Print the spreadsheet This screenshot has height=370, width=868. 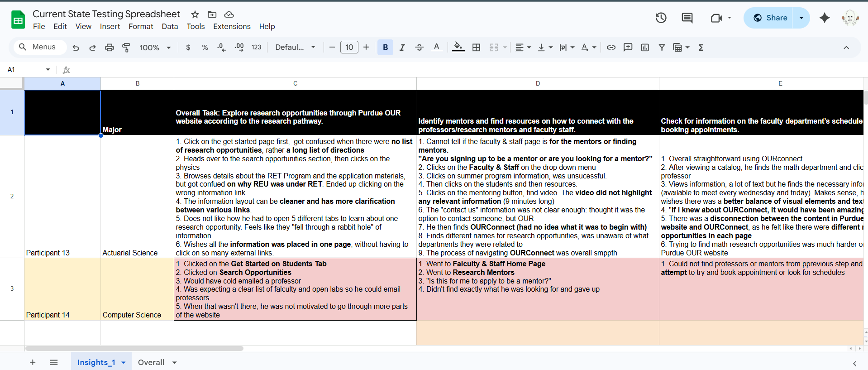point(109,48)
